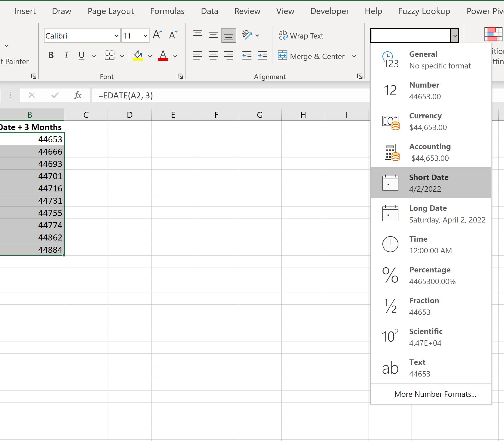Select the Italic formatting icon
This screenshot has height=441, width=504.
pyautogui.click(x=66, y=55)
